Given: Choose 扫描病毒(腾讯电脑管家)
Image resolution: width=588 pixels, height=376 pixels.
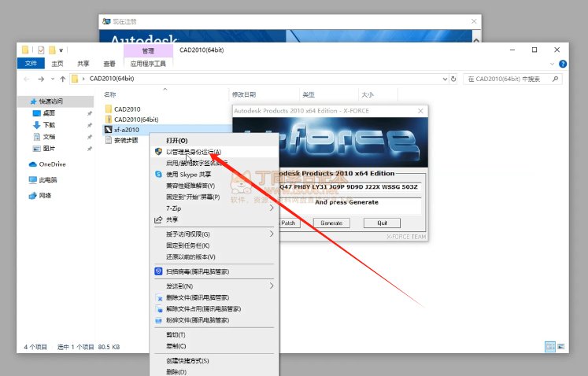Looking at the screenshot, I should click(214, 271).
